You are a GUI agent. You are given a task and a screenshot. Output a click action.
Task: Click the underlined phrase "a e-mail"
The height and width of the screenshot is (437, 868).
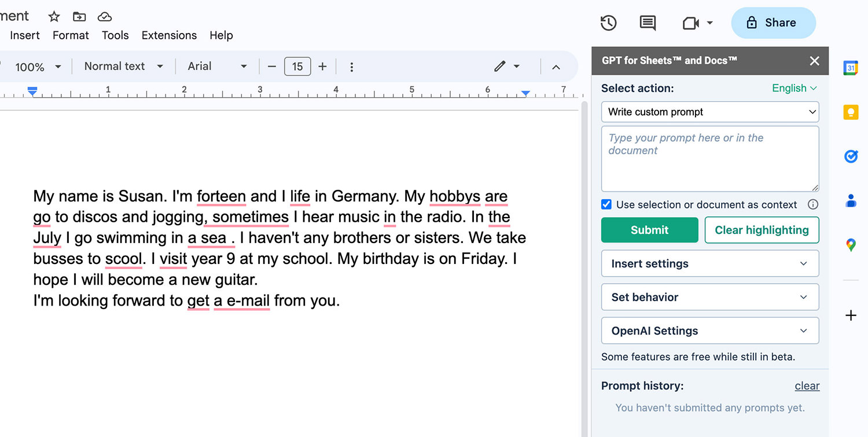[x=242, y=300]
